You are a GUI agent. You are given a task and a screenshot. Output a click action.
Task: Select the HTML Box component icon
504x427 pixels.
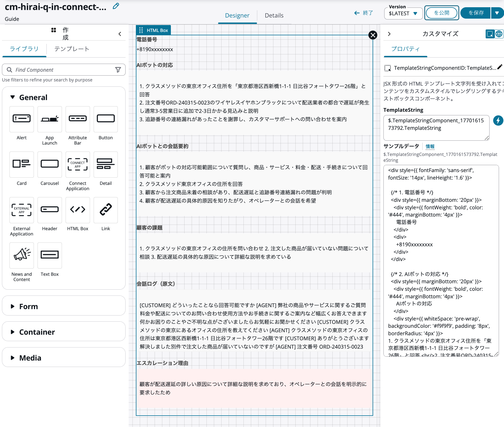78,210
